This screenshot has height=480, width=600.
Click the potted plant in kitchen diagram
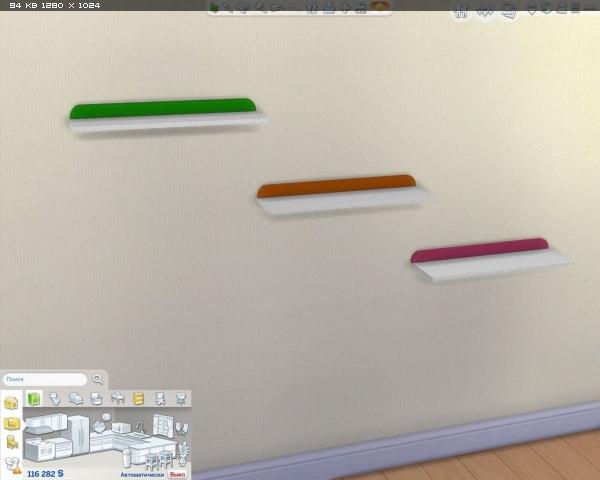(184, 454)
